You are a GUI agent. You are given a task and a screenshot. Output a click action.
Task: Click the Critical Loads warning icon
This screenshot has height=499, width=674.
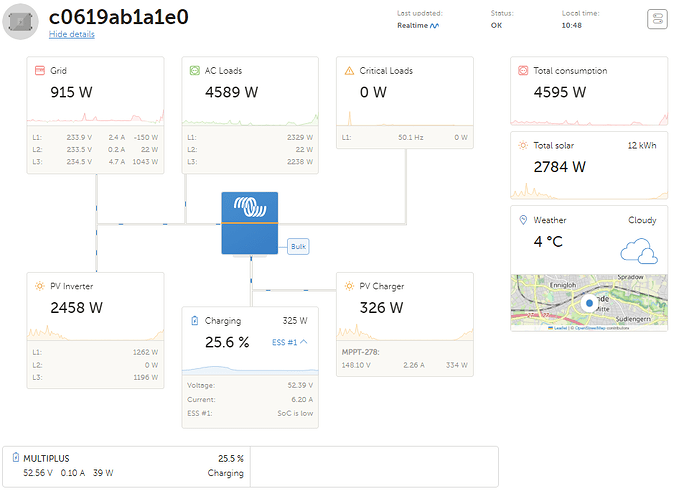349,70
